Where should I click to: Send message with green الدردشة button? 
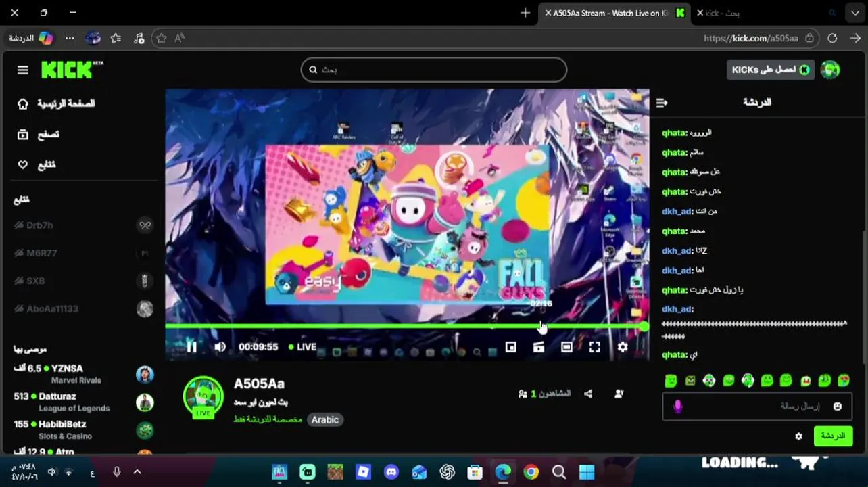coord(833,436)
